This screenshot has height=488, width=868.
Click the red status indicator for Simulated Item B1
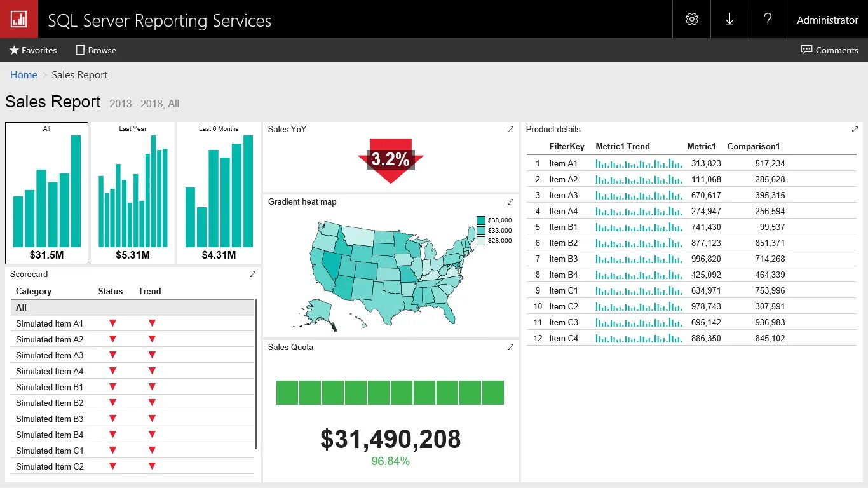click(112, 386)
